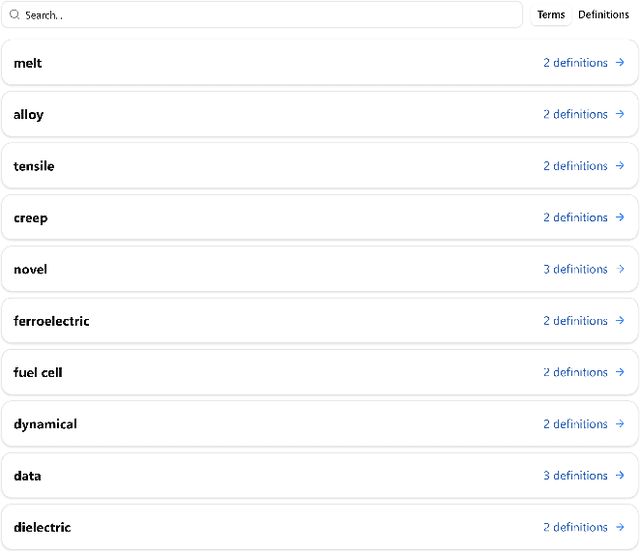Click the arrow icon in melt row
The height and width of the screenshot is (551, 640).
[x=620, y=63]
